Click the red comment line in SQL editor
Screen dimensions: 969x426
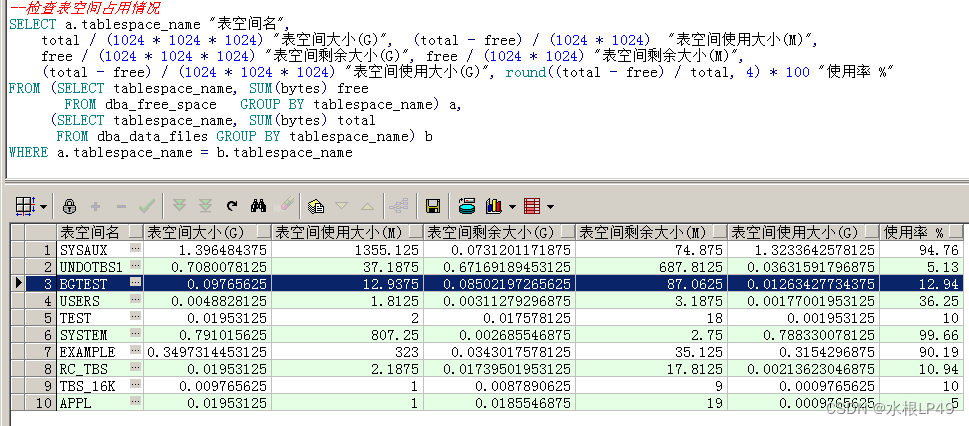(85, 8)
